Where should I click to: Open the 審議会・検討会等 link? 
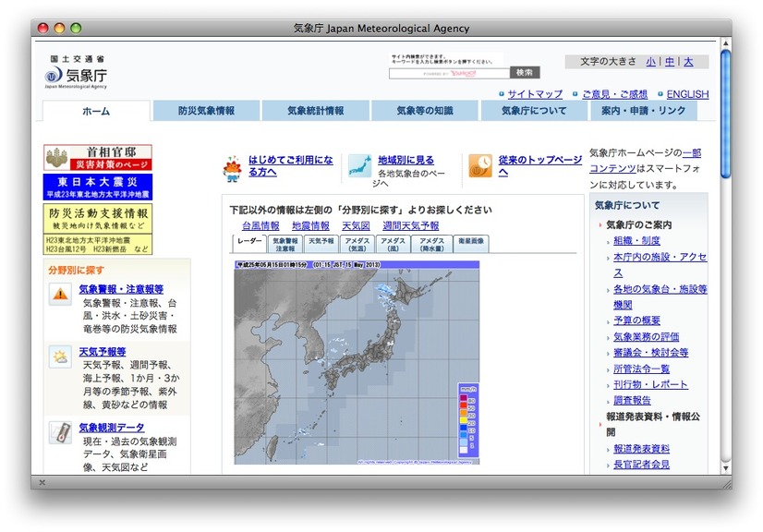click(650, 353)
